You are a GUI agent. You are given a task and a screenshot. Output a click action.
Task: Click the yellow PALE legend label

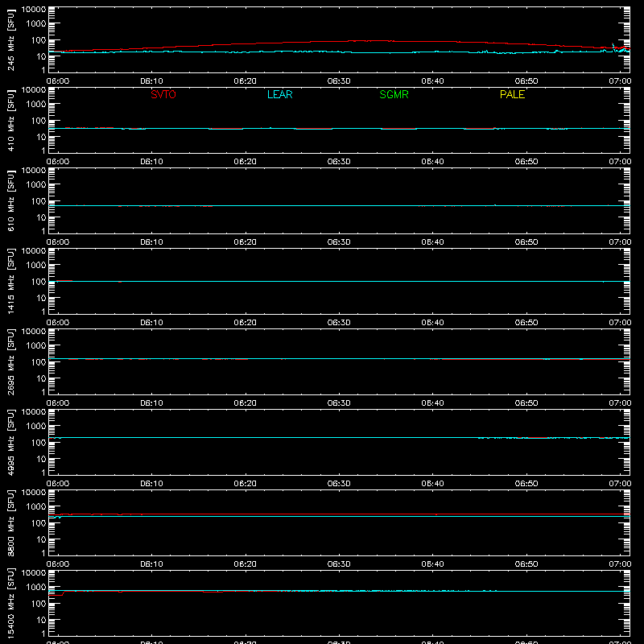pos(512,94)
